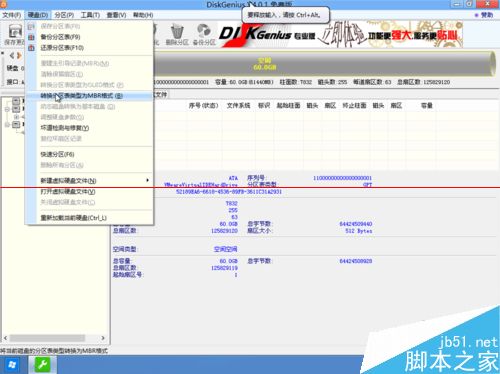
Task: Select the third disk icon in the tree
Action: tap(16, 124)
